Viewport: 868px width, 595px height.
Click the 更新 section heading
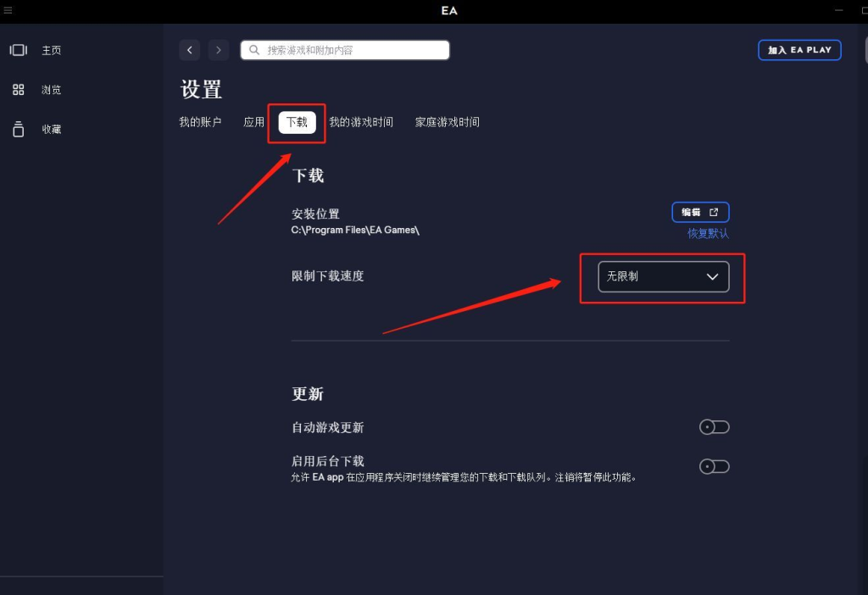pos(308,393)
